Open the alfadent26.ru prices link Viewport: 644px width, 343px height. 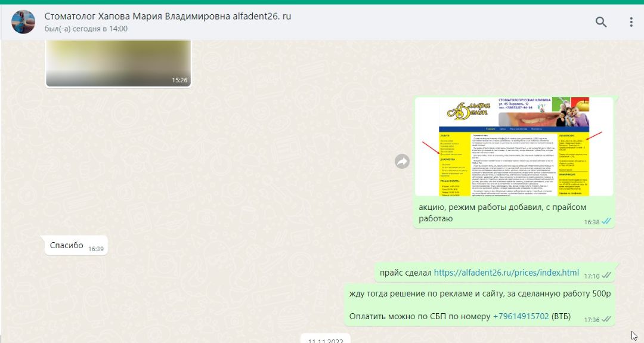[506, 273]
